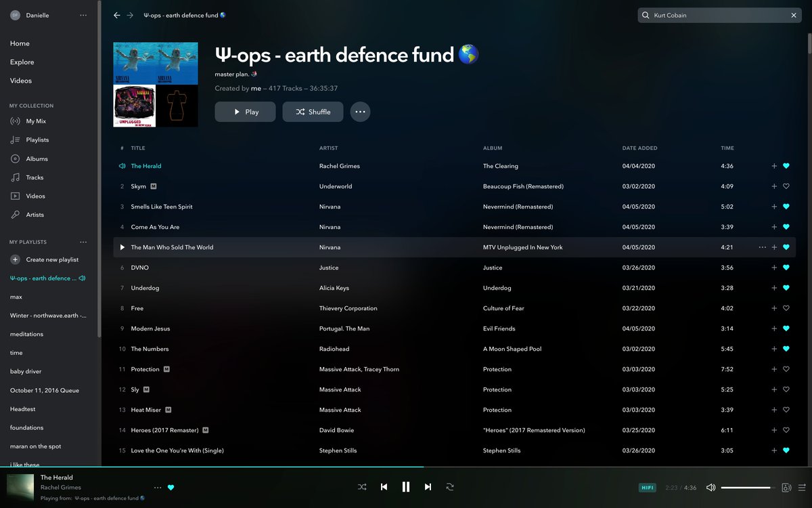The image size is (812, 508).
Task: Toggle the heart on The Numbers
Action: (786, 349)
